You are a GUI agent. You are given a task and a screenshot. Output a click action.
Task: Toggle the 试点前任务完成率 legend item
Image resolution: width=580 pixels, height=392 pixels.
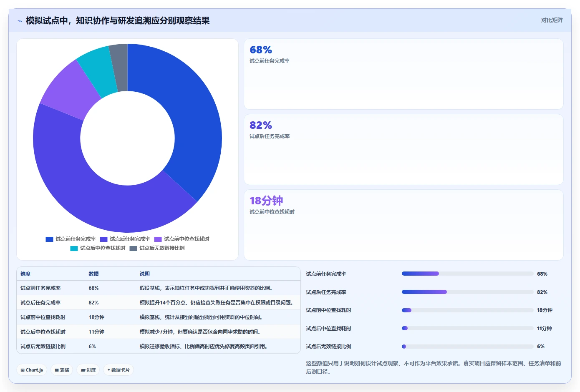pyautogui.click(x=71, y=239)
